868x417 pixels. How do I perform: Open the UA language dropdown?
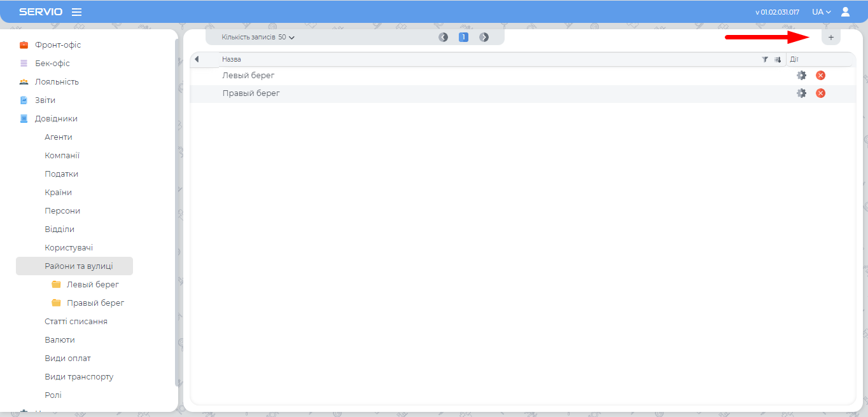[x=821, y=12]
